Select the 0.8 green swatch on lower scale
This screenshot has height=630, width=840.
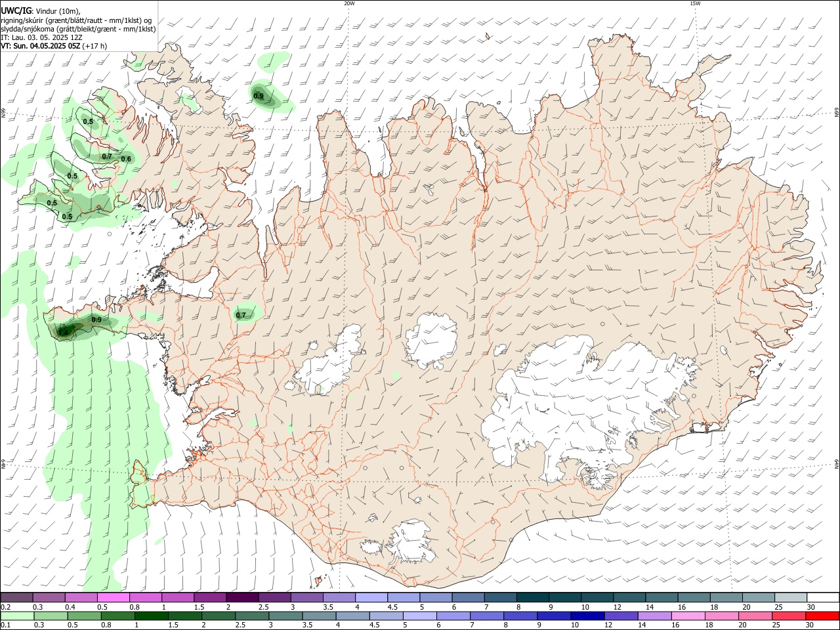117,616
